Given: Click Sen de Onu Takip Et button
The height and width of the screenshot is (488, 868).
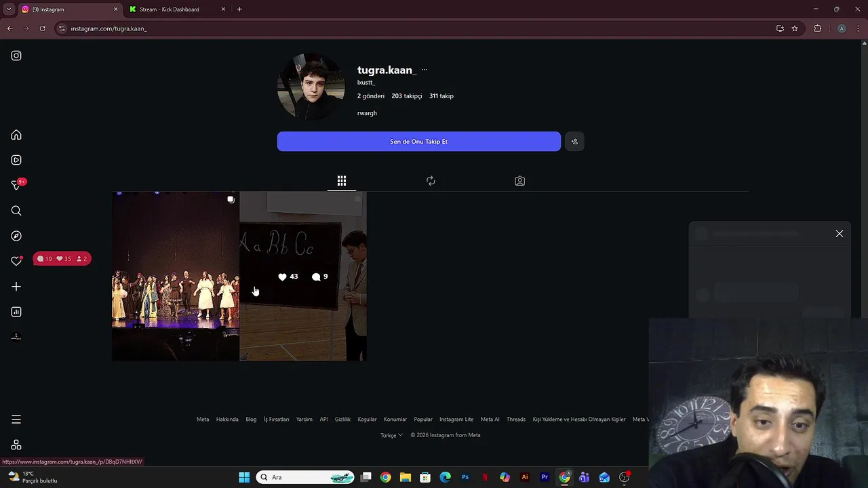Looking at the screenshot, I should (419, 142).
